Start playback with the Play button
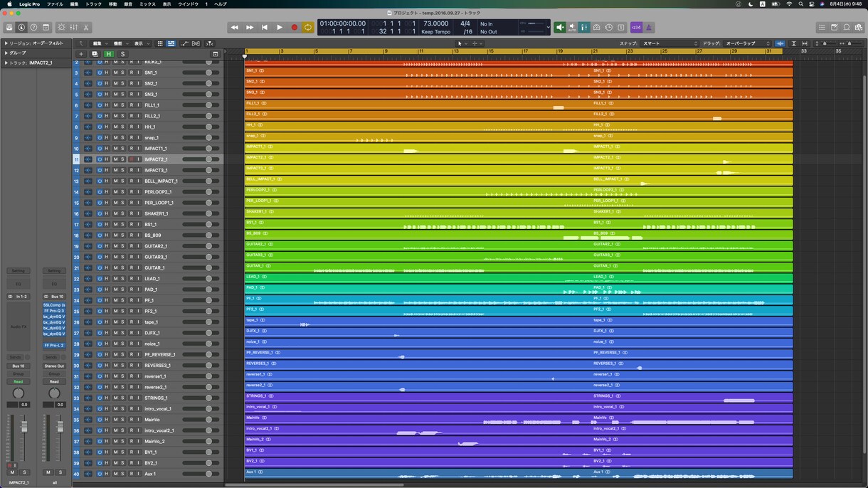 tap(280, 27)
